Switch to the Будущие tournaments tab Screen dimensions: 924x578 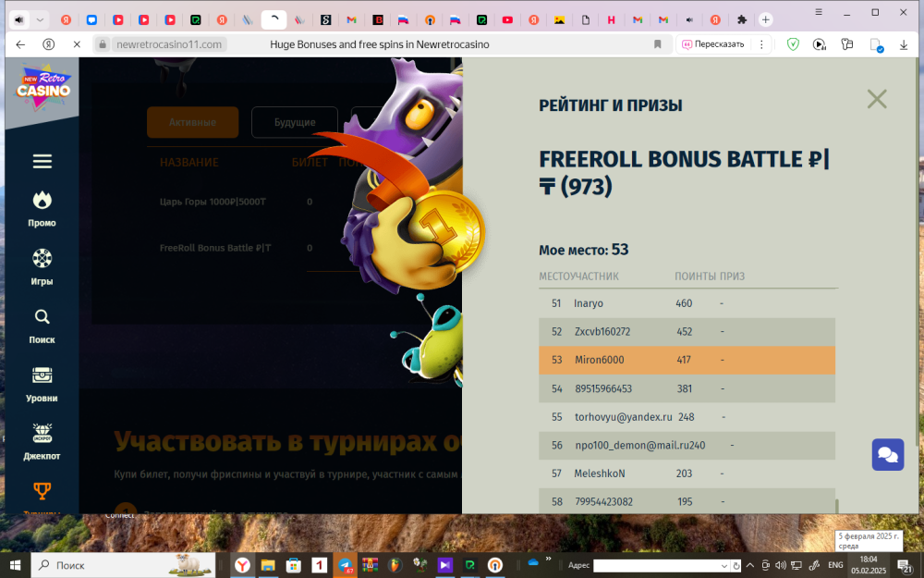[x=294, y=122]
